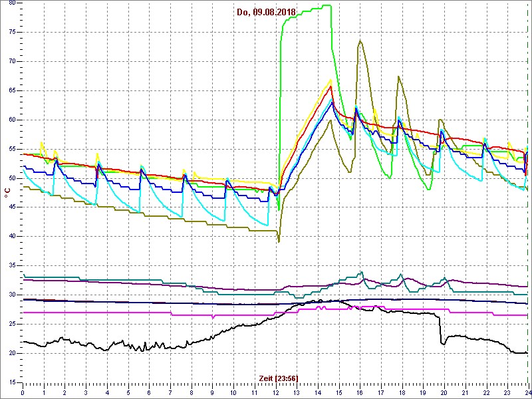
Task: Click hour 9 on the time axis
Action: (212, 392)
